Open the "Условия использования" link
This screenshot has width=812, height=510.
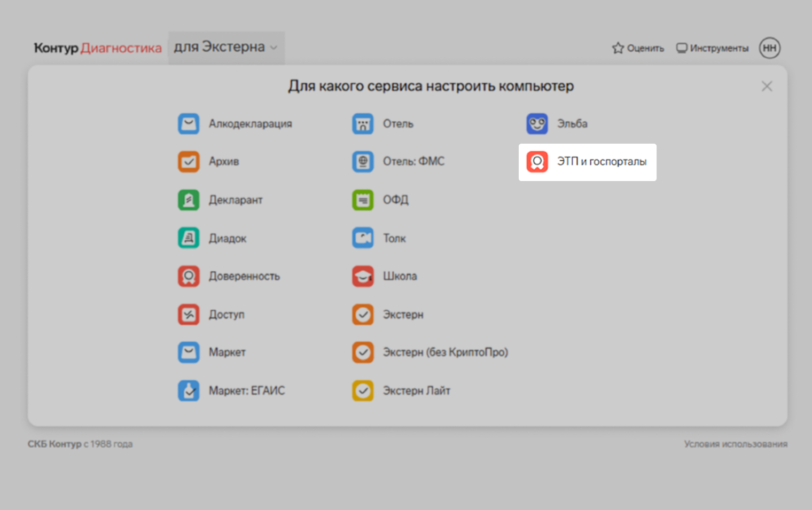click(x=735, y=444)
